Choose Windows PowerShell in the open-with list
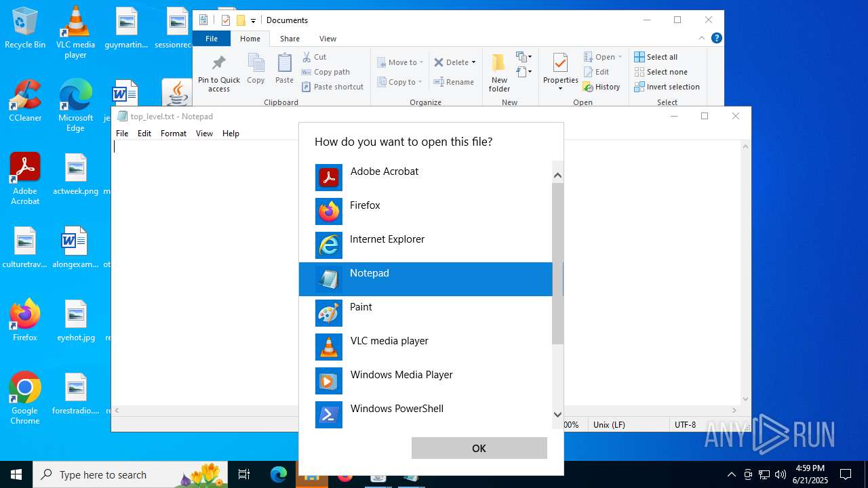The width and height of the screenshot is (868, 488). (426, 415)
